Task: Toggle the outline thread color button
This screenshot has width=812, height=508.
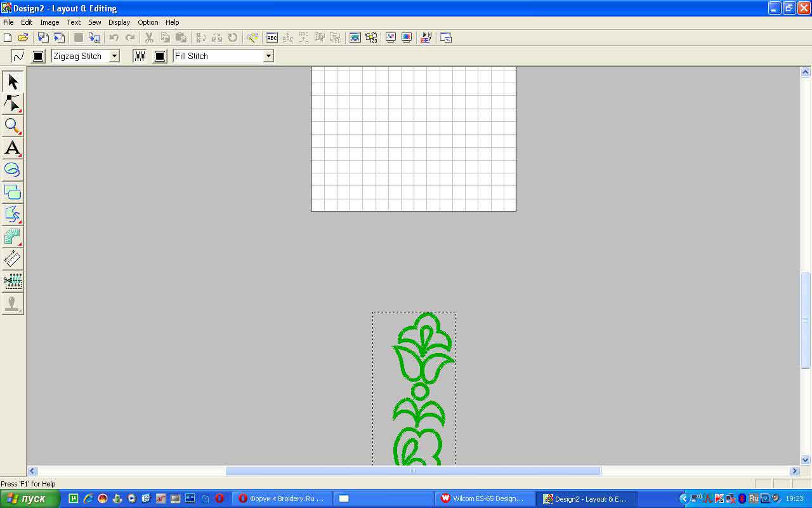Action: click(38, 56)
